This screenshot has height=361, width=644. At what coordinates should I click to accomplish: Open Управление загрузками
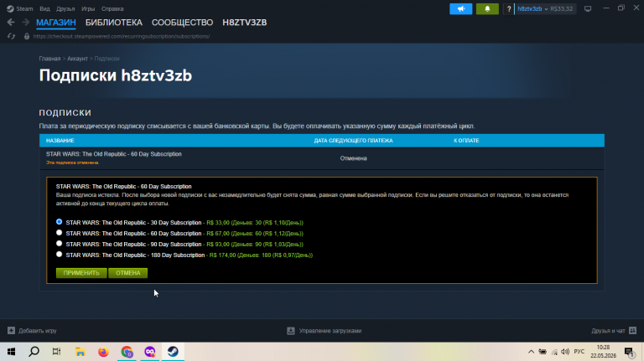[x=330, y=331]
